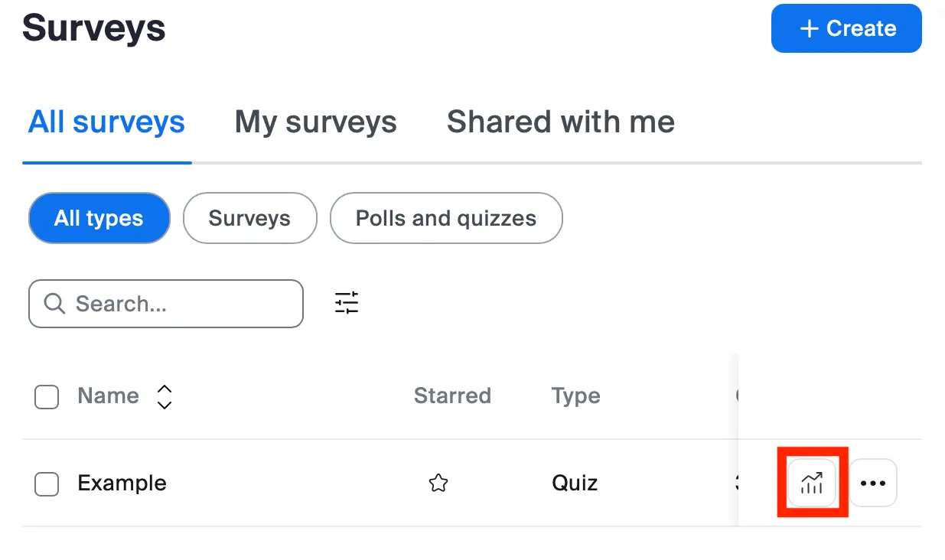945x560 pixels.
Task: Open the Shared with me tab
Action: 560,122
